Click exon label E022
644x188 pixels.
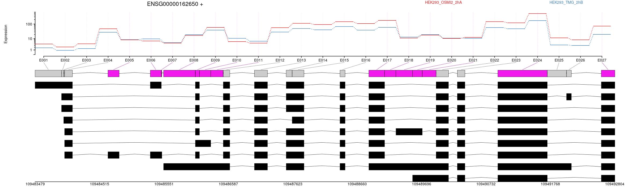(495, 60)
